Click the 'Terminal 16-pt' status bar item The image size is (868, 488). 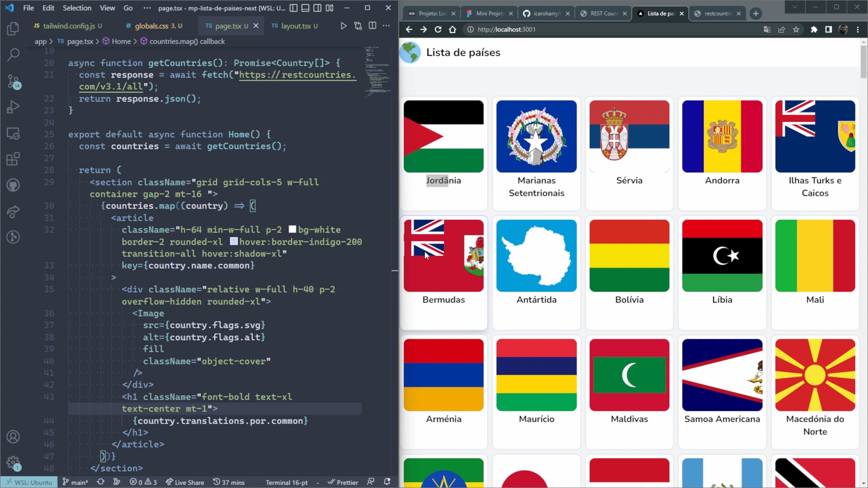287,482
